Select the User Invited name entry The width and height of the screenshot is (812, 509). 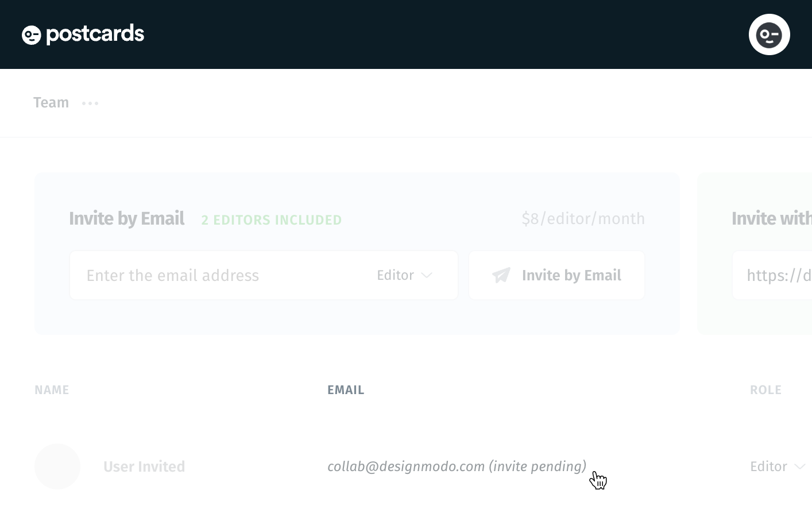(x=144, y=466)
